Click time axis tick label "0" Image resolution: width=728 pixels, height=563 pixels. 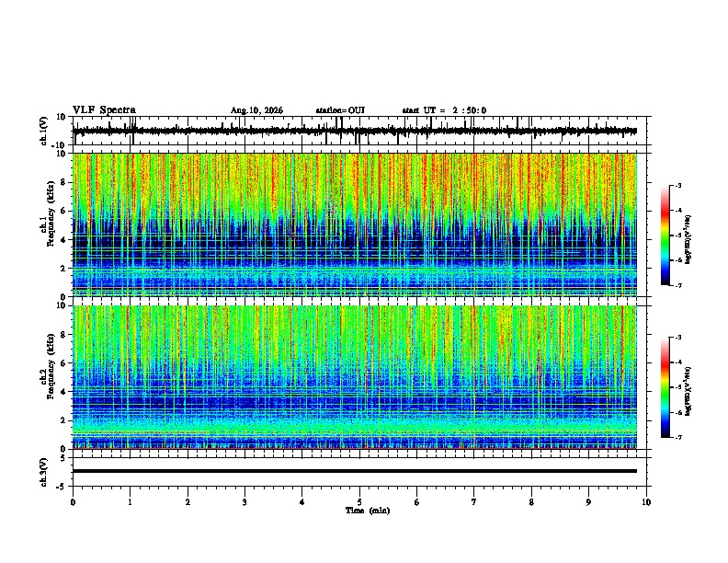(x=73, y=502)
